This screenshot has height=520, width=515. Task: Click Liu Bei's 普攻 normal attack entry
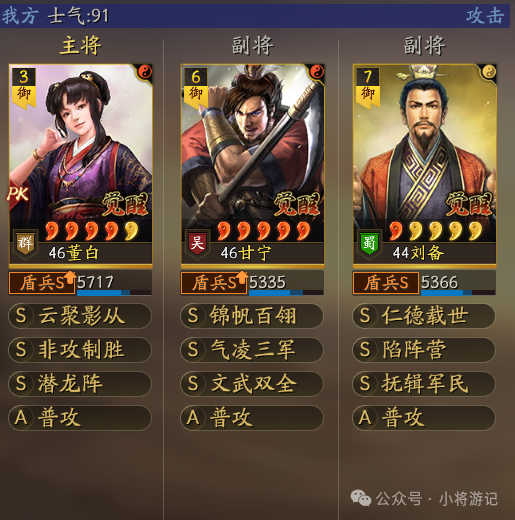click(424, 418)
